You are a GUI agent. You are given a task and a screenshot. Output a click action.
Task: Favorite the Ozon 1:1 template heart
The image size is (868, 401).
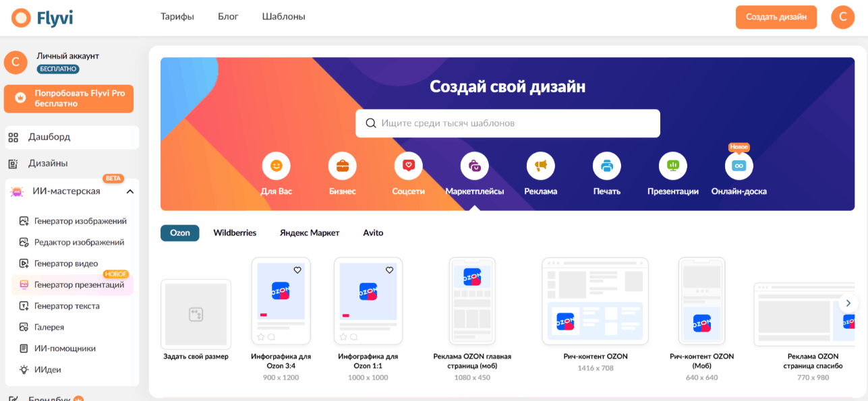pos(389,270)
